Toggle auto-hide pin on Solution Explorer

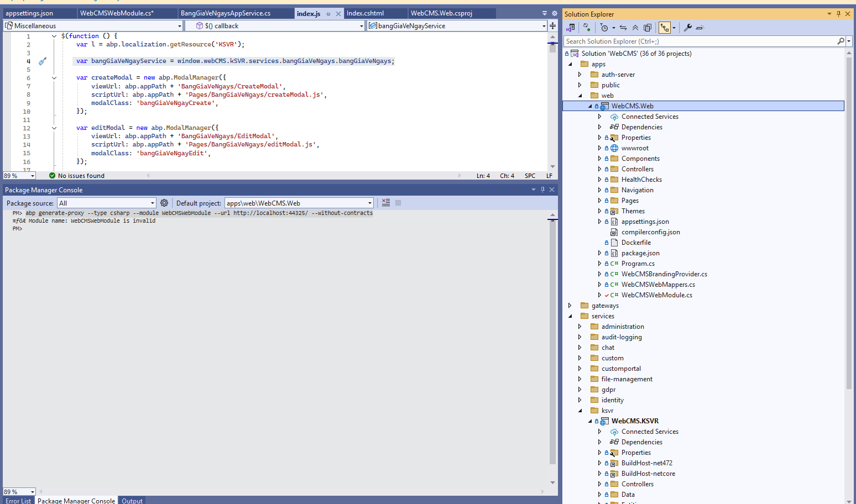(838, 14)
